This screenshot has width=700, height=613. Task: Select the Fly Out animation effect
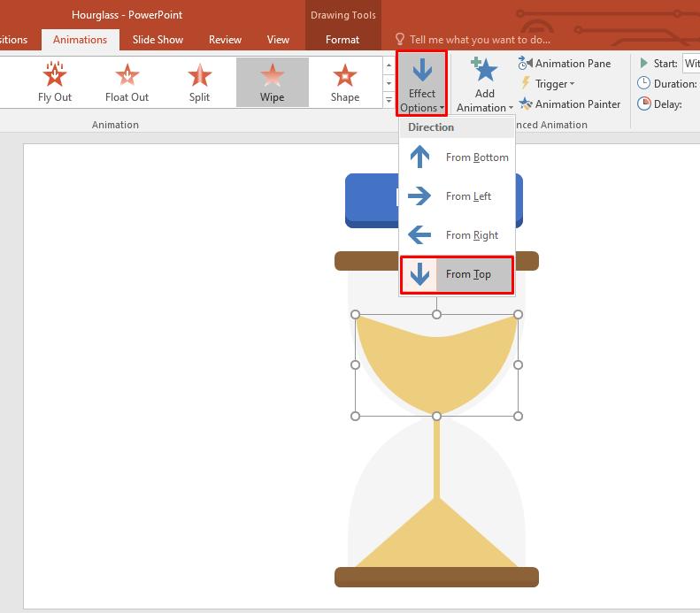pyautogui.click(x=55, y=82)
